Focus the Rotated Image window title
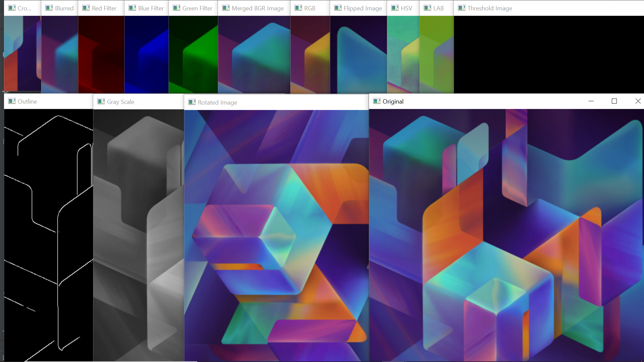The image size is (644, 362). click(x=217, y=103)
